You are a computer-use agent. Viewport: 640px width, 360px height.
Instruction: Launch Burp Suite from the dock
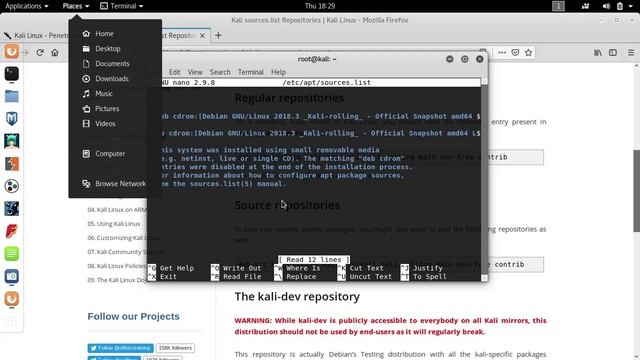click(11, 164)
